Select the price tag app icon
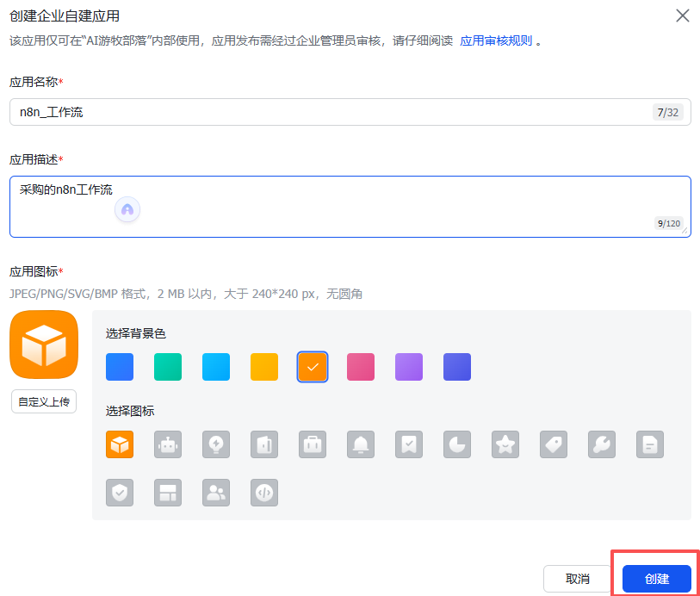The width and height of the screenshot is (700, 596). click(x=554, y=444)
